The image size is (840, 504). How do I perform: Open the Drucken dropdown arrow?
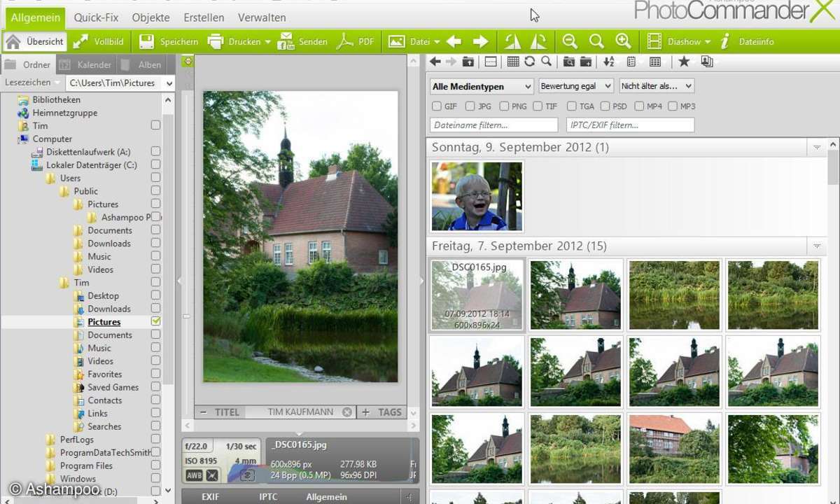tap(267, 42)
